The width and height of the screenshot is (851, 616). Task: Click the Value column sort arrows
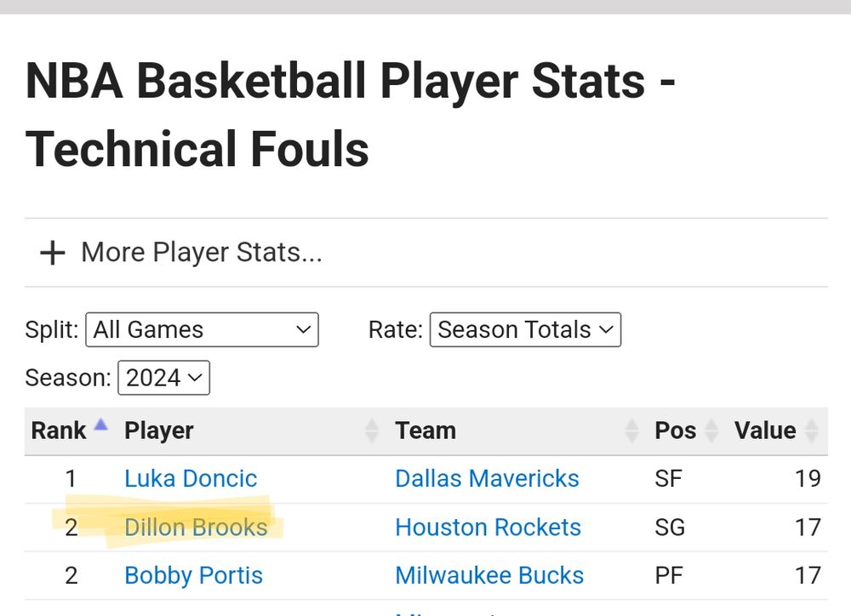(812, 431)
